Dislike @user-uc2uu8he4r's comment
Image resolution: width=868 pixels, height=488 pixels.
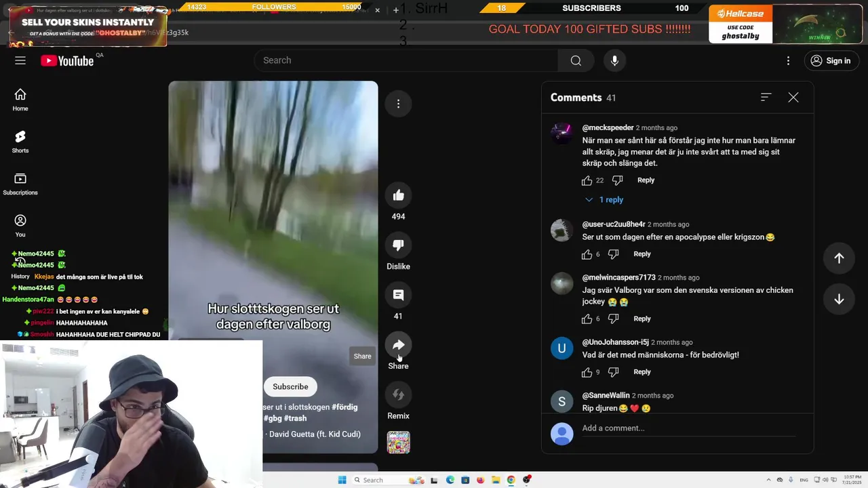point(613,254)
